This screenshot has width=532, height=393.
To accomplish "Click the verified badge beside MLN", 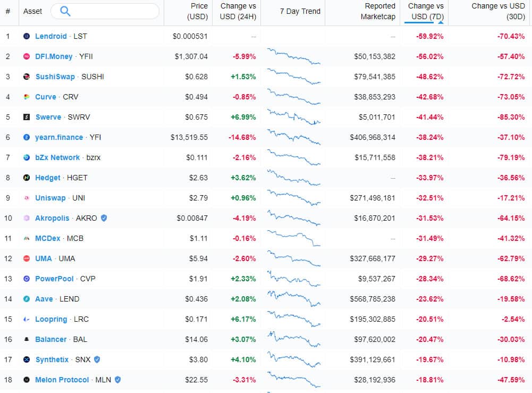I will pos(117,380).
